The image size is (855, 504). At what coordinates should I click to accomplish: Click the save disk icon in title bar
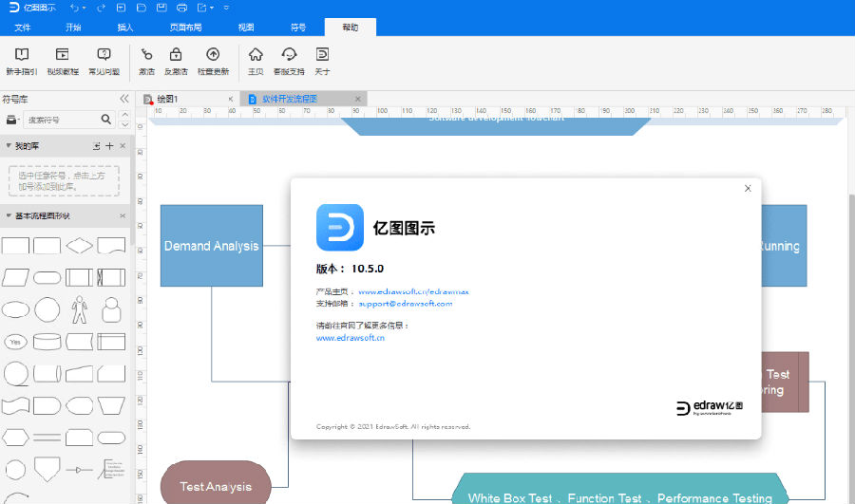click(161, 8)
